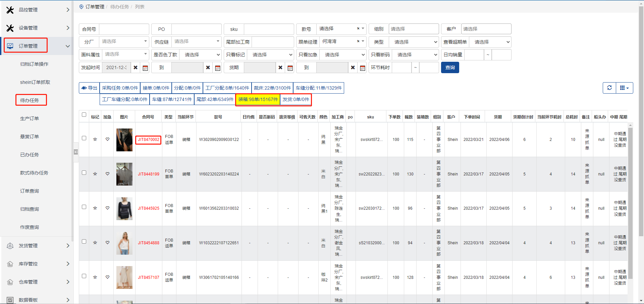Click the 导出 export button
The width and height of the screenshot is (644, 304).
coord(89,88)
